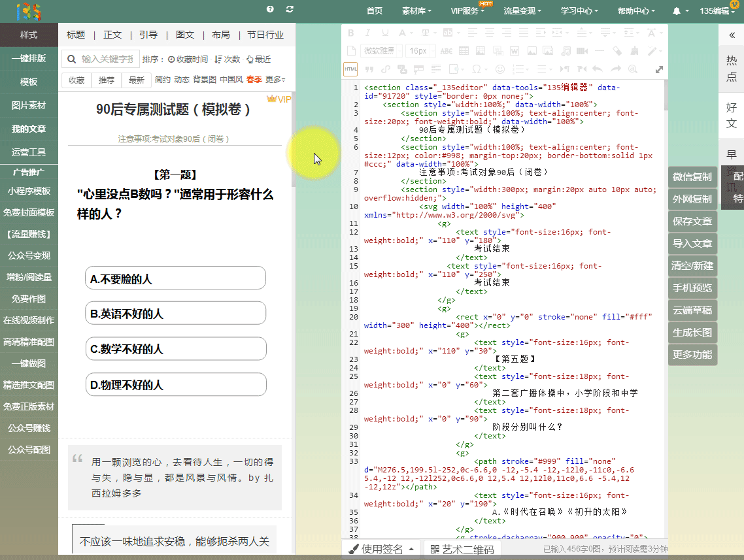Viewport: 744px width, 560px height.
Task: Click the refresh icon in top bar
Action: point(290,9)
